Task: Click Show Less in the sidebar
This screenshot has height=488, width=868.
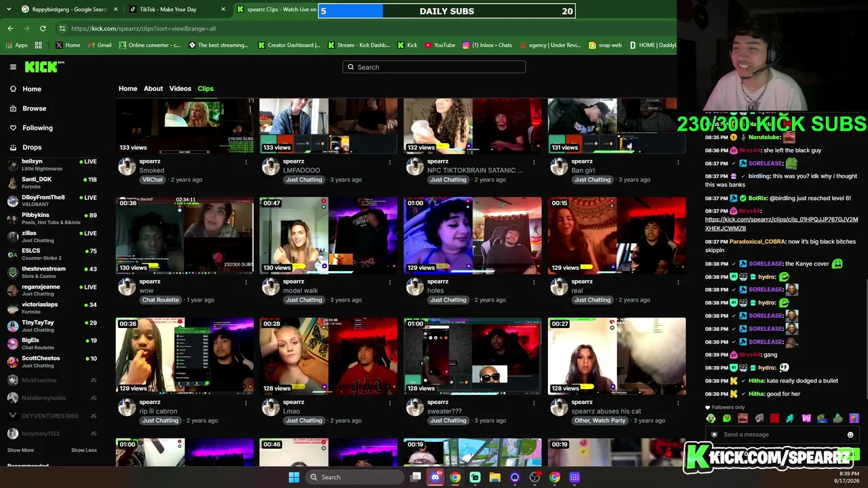Action: coord(84,450)
